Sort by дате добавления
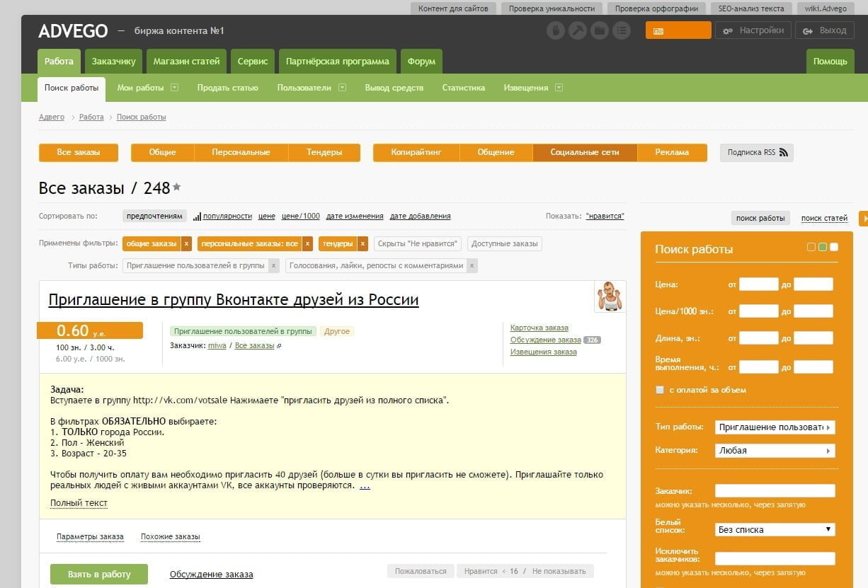The width and height of the screenshot is (868, 588). pos(420,216)
